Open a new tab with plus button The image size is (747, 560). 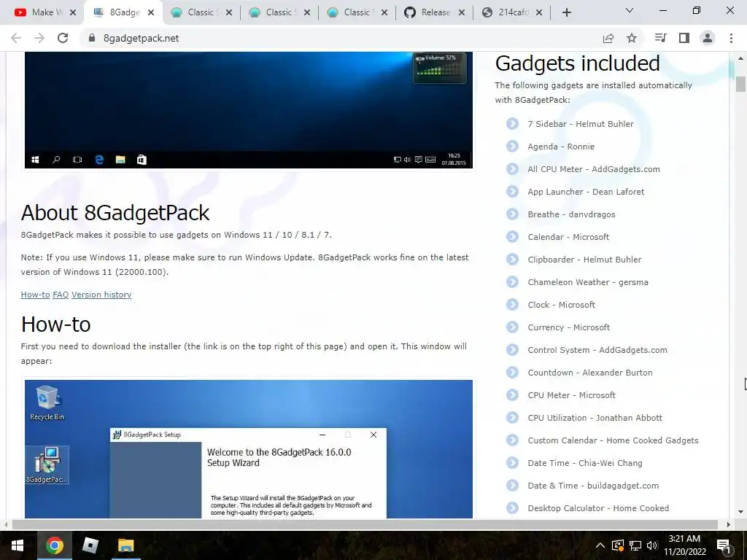(566, 12)
